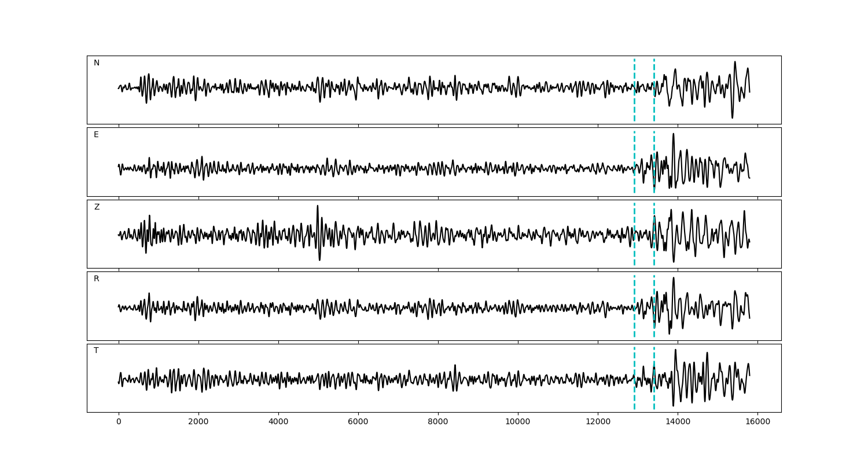868x463 pixels.
Task: Select the 4000 x-axis tick label
Action: 278,422
